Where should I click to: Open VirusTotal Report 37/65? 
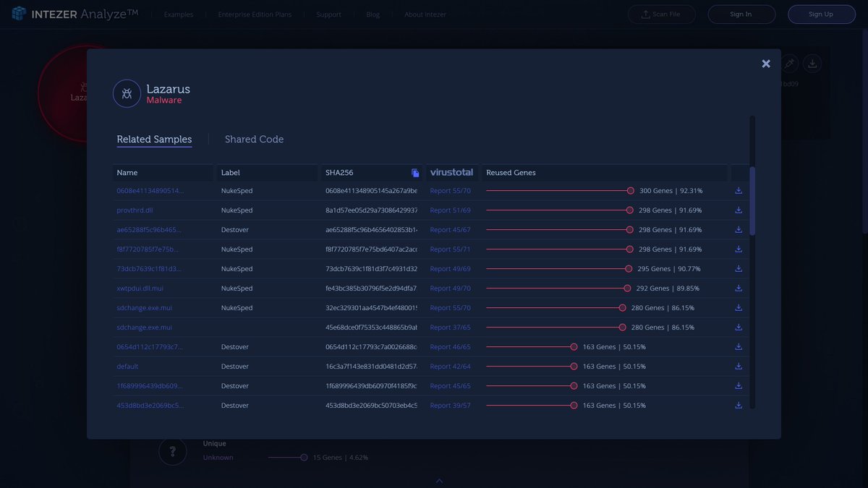click(450, 328)
